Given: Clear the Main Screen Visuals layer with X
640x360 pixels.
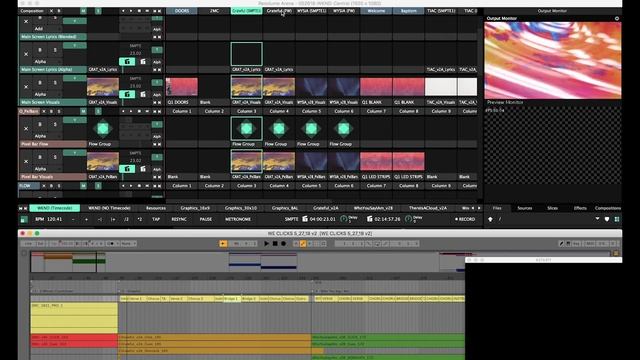Looking at the screenshot, I should [26, 87].
